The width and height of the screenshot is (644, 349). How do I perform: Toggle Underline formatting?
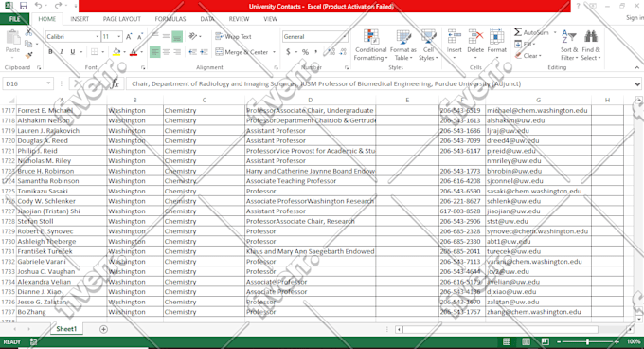[x=73, y=52]
